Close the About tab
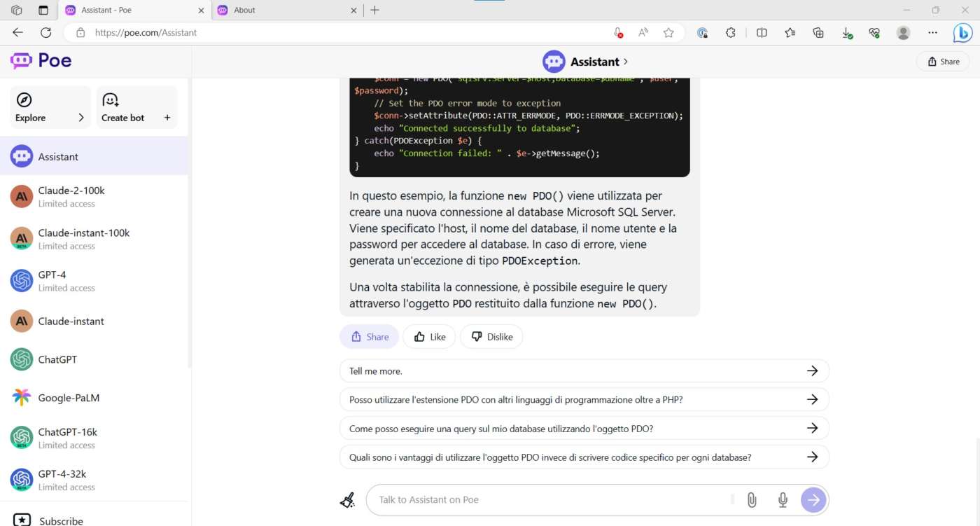The width and height of the screenshot is (980, 526). (x=353, y=10)
